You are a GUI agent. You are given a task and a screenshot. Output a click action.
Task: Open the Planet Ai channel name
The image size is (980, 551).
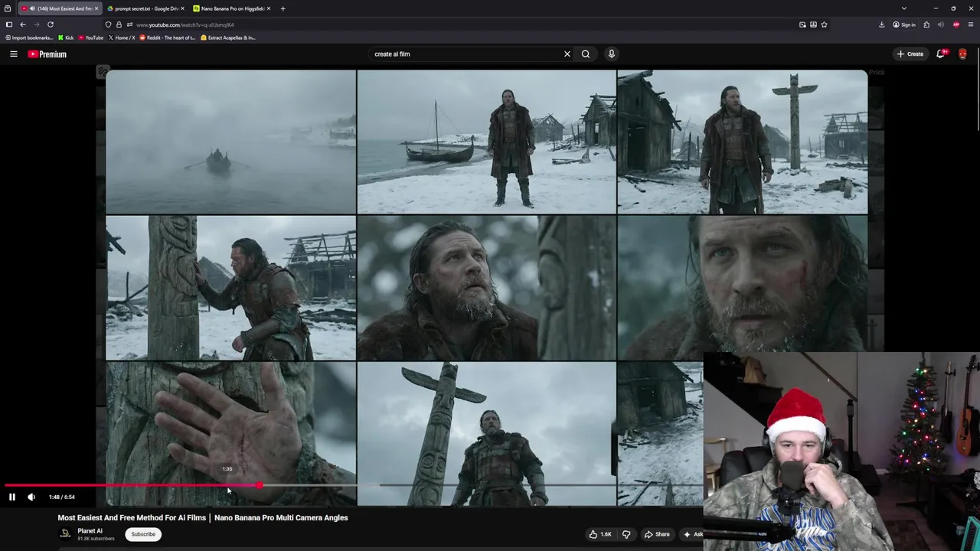(90, 531)
